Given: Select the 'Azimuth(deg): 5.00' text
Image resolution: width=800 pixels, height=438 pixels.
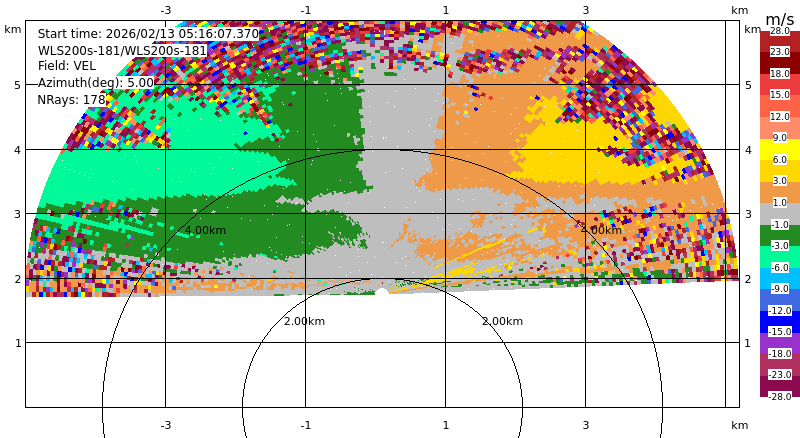Looking at the screenshot, I should [95, 83].
